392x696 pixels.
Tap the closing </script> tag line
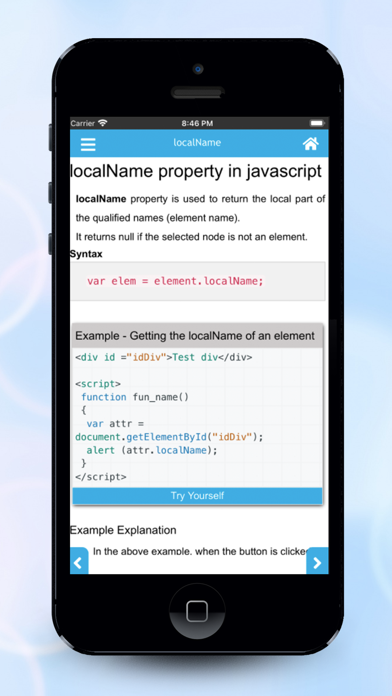click(101, 477)
